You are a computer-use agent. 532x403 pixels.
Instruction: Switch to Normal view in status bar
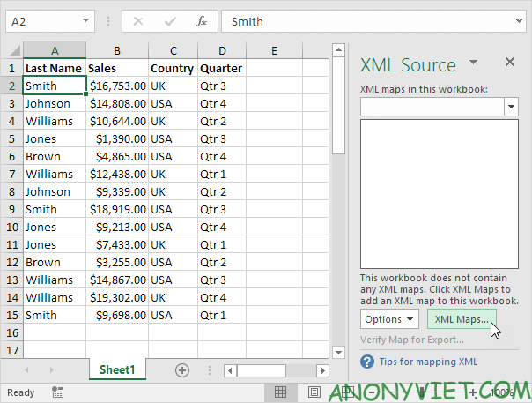pos(280,392)
